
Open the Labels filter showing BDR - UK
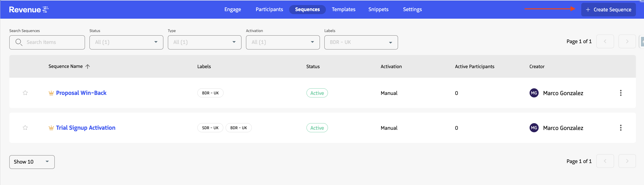361,42
